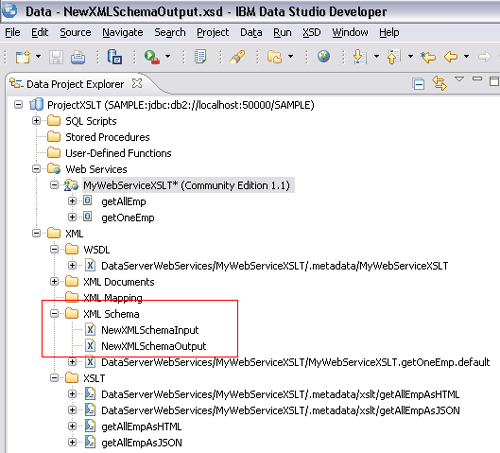The image size is (500, 453).
Task: Open the Help menu
Action: pos(389,32)
